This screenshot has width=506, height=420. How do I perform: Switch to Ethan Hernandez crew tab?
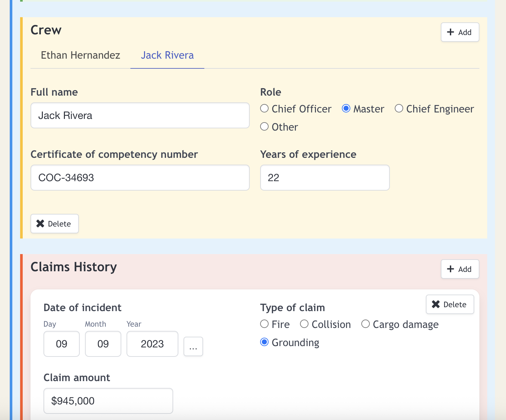coord(80,55)
